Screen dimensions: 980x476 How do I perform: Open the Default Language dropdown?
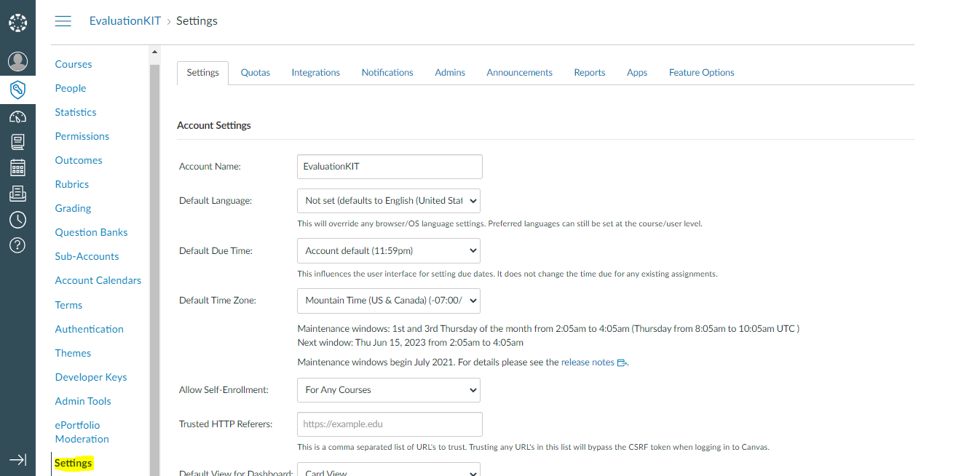pyautogui.click(x=388, y=200)
